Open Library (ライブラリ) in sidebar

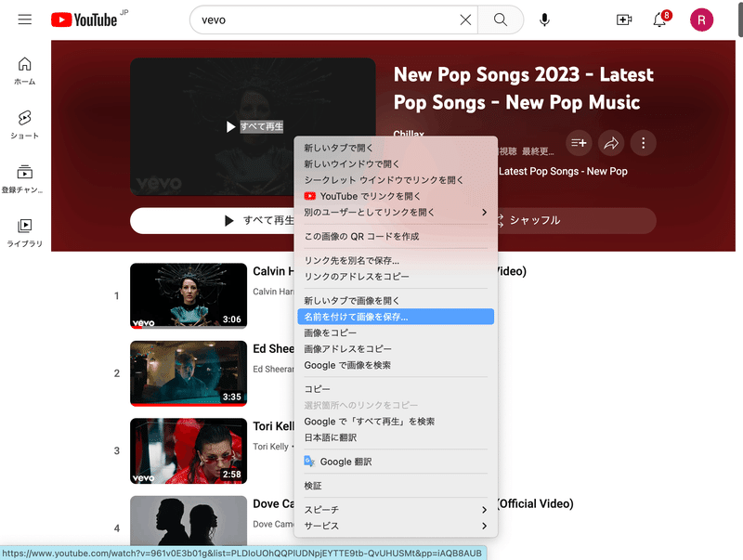(25, 233)
